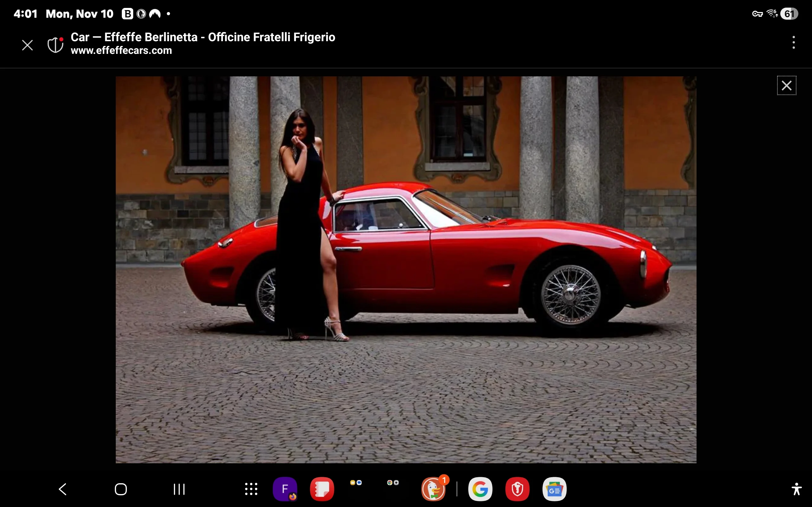Screen dimensions: 812x507
Task: Tap the clock to open notifications
Action: [x=25, y=14]
